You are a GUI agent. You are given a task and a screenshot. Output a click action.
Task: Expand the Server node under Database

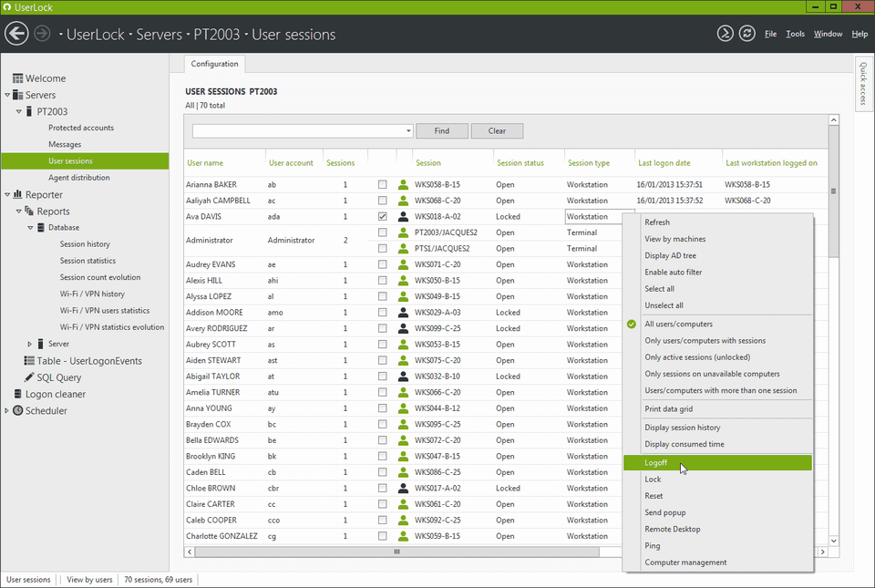point(28,344)
